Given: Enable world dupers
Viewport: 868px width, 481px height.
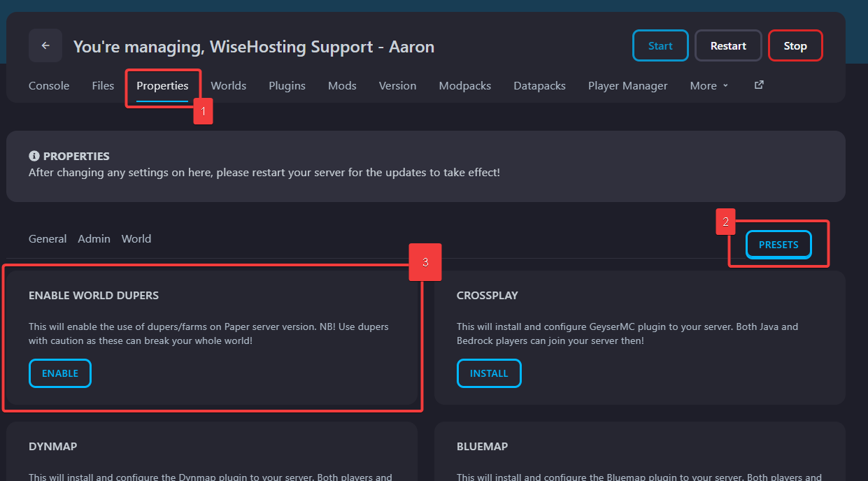Looking at the screenshot, I should point(60,373).
